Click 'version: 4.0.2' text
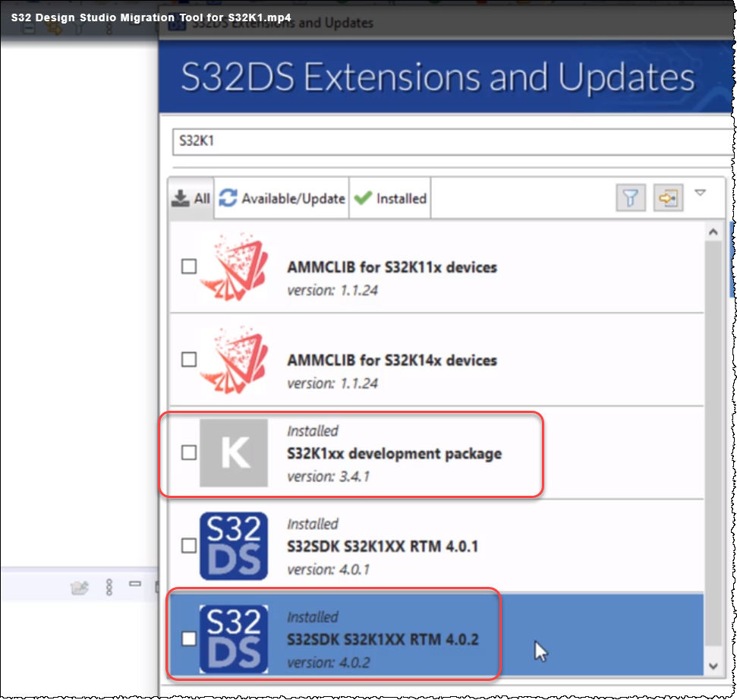Viewport: 737px width, 700px height. click(x=329, y=662)
